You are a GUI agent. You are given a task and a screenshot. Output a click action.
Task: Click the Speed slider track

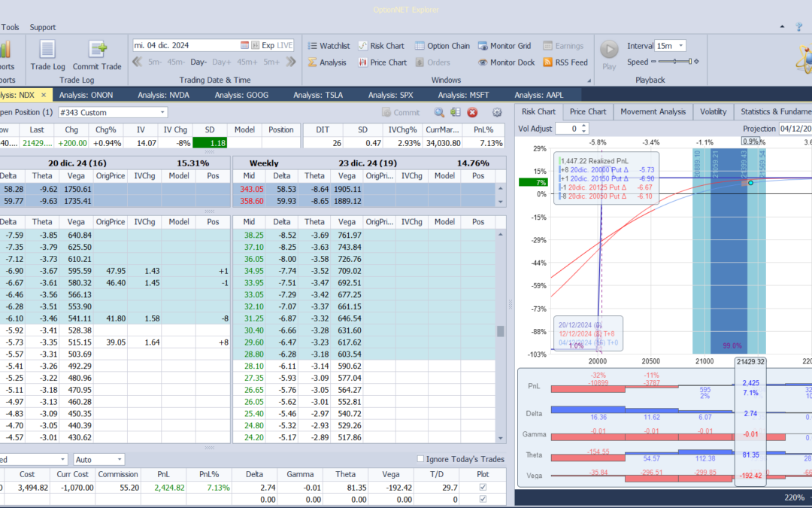tap(674, 62)
